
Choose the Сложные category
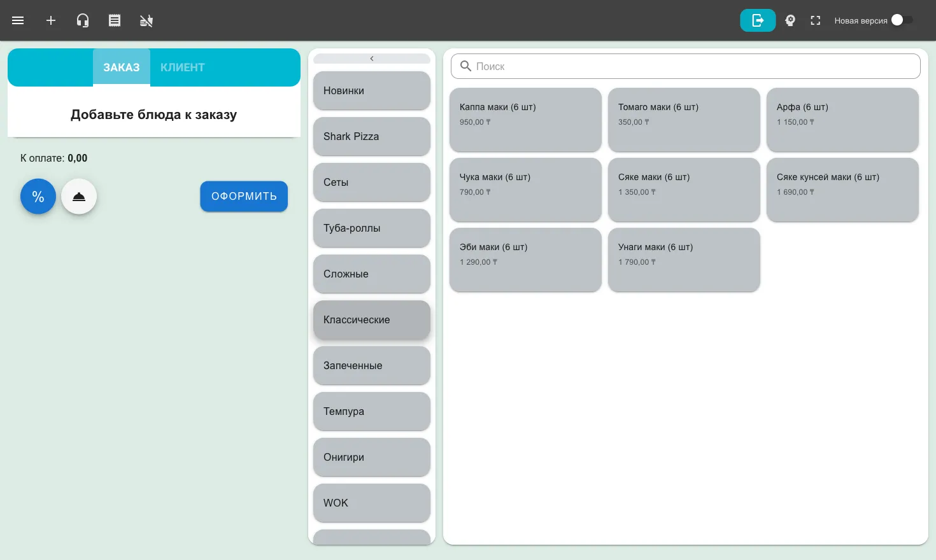click(x=372, y=274)
